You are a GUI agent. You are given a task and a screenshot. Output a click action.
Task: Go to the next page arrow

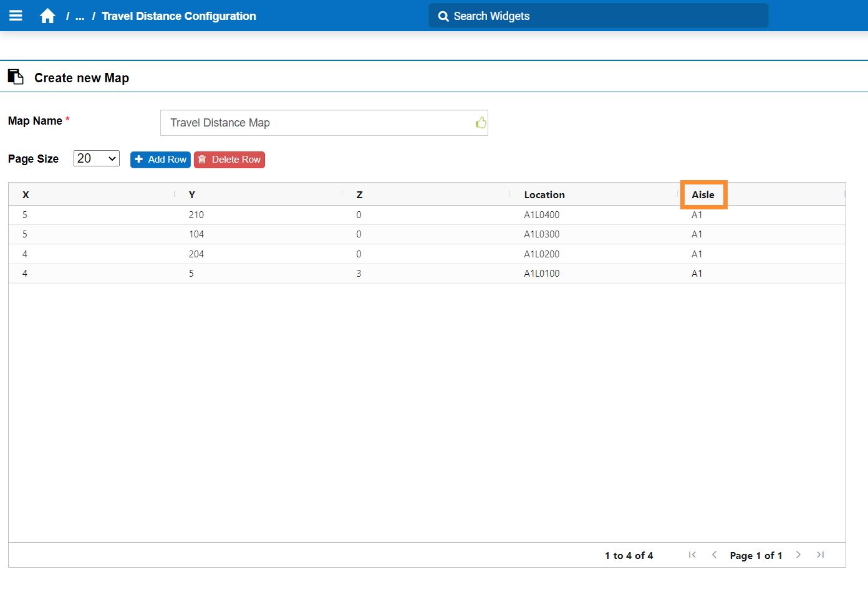pos(798,555)
